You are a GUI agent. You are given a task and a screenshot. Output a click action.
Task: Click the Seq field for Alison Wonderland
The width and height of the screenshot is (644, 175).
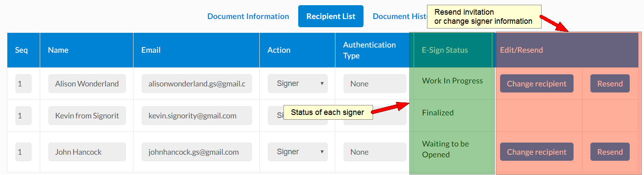[23, 84]
